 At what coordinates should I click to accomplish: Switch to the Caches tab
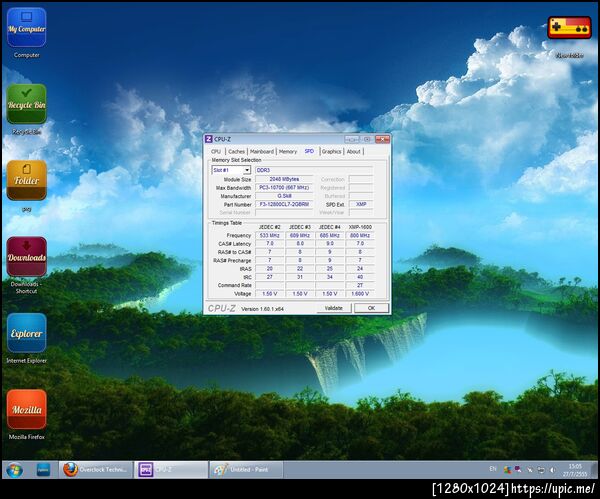point(236,152)
